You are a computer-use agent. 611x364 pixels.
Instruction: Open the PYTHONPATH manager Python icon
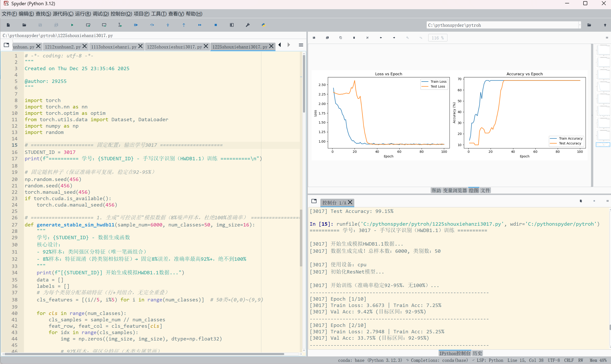(x=264, y=25)
